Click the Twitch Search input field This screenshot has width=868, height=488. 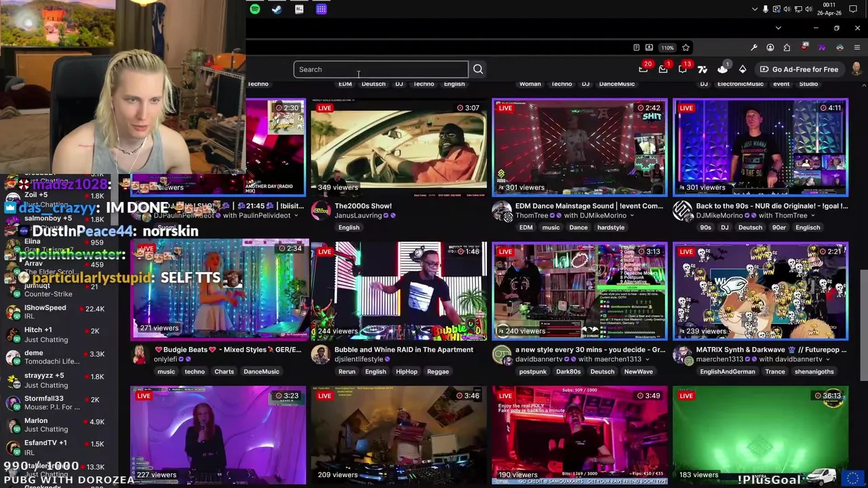pos(381,69)
